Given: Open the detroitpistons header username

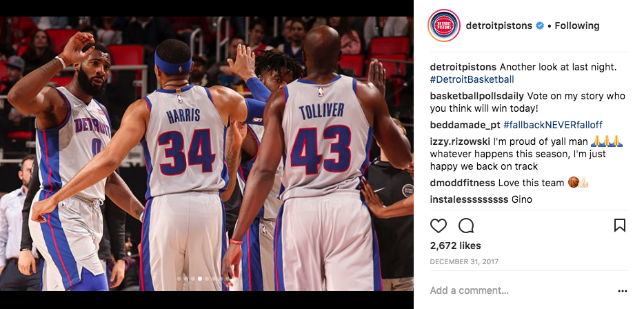Looking at the screenshot, I should coord(499,26).
